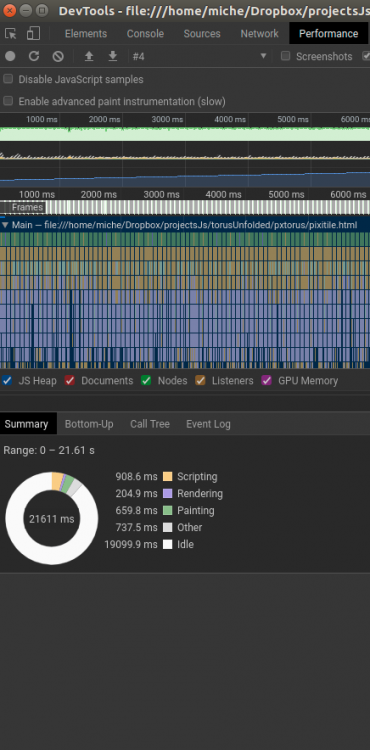
Task: Uncheck the GPU Memory checkbox
Action: [x=267, y=381]
